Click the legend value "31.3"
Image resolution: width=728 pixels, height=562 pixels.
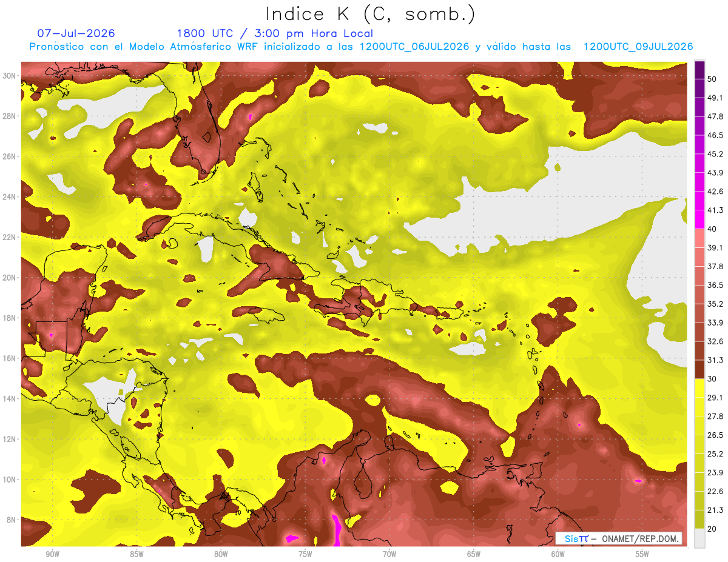tap(715, 360)
